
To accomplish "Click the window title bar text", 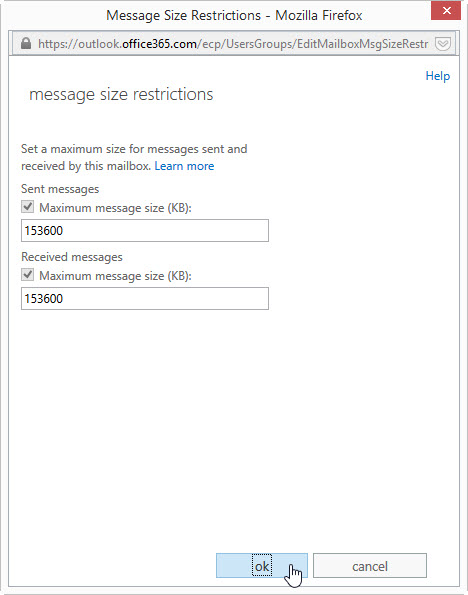I will [234, 16].
